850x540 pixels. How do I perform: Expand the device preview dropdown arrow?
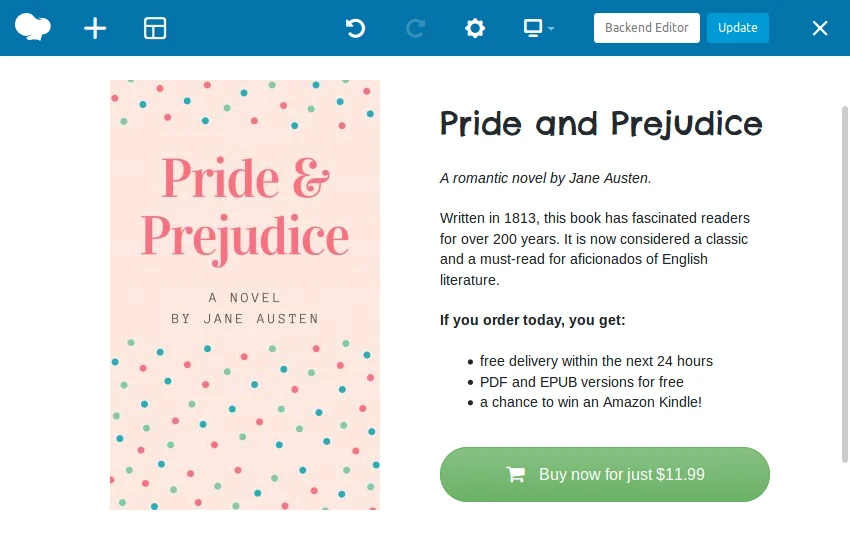pos(551,28)
